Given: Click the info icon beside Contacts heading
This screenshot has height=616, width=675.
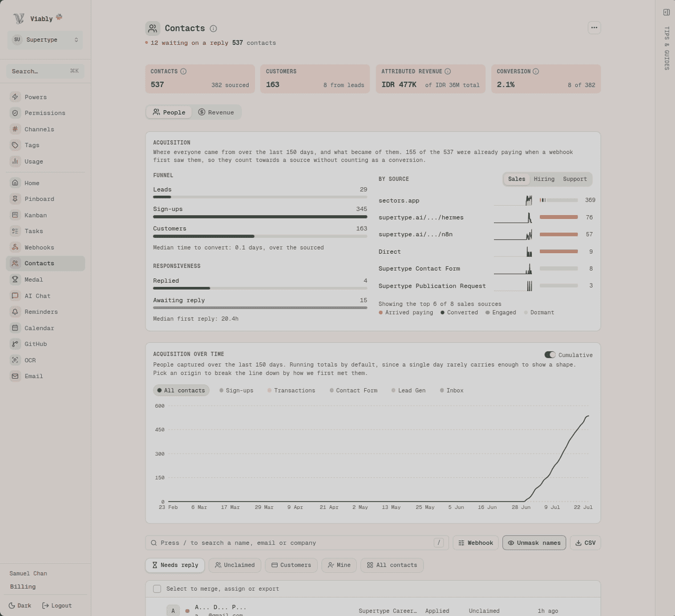Looking at the screenshot, I should pyautogui.click(x=213, y=29).
